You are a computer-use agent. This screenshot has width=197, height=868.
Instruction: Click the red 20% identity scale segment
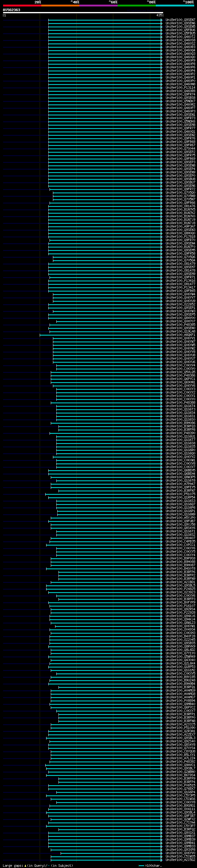22,6
